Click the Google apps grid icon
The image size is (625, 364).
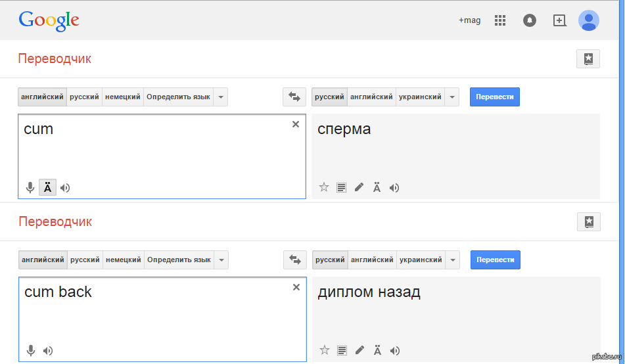tap(500, 20)
